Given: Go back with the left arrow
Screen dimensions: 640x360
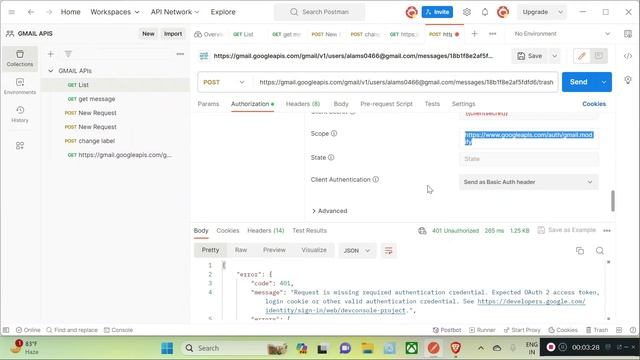Looking at the screenshot, I should [x=31, y=12].
